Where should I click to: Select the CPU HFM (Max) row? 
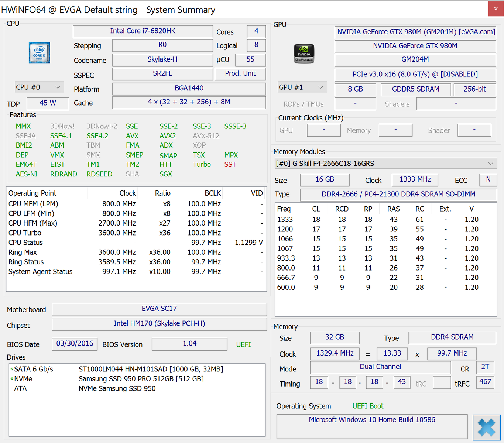click(x=136, y=223)
